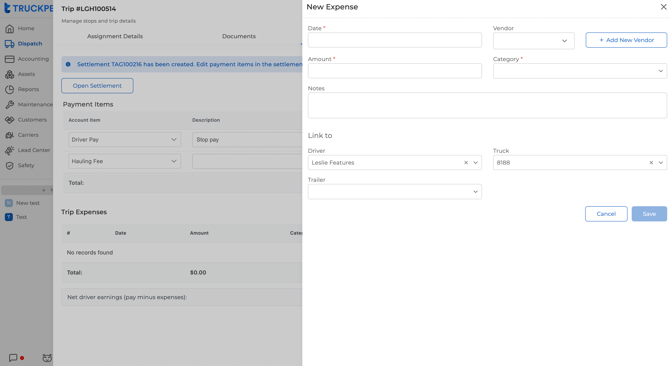
Task: Open the Hauling Fee account item dropdown
Action: (x=124, y=161)
